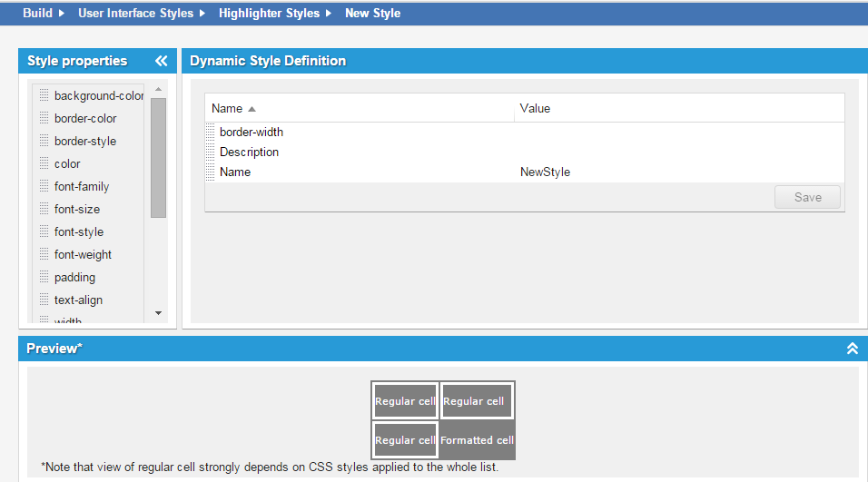Click grip icon beside text-align property
Viewport: 868px width, 482px height.
pyautogui.click(x=44, y=300)
